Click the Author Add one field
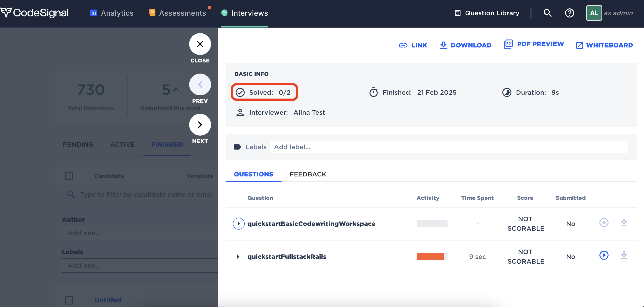Viewport: 644px width, 307px height. pos(140,233)
